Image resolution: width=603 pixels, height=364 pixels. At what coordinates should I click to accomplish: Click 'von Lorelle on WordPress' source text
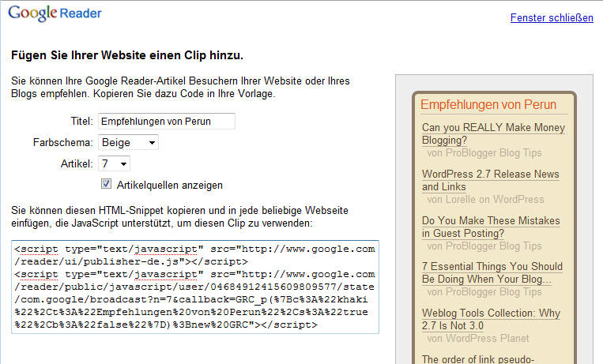[x=485, y=199]
